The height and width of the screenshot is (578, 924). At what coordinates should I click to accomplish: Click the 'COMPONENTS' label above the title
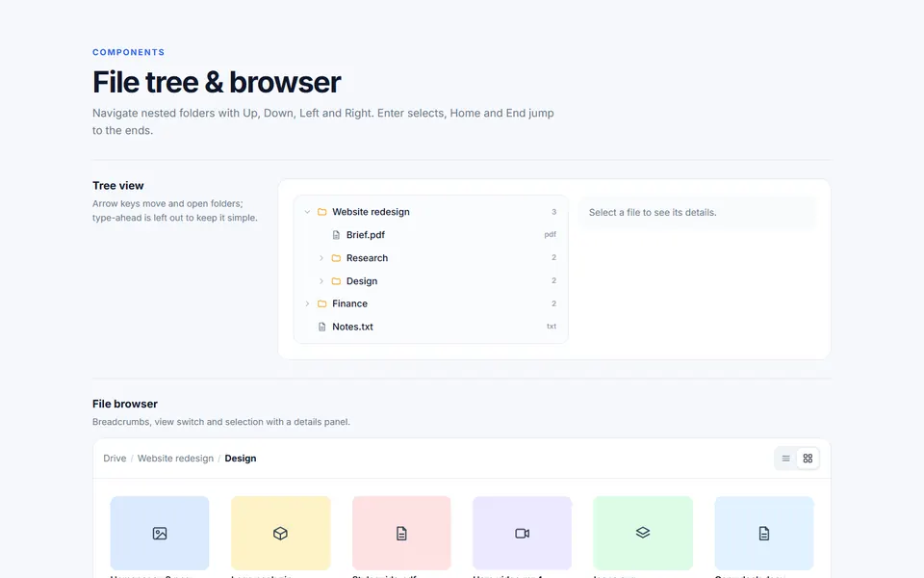[128, 52]
